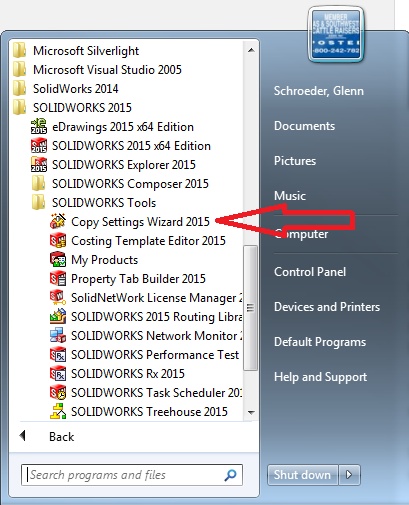This screenshot has height=505, width=409.
Task: Click the SOLIDWORKS Network Monitor icon
Action: 58,335
